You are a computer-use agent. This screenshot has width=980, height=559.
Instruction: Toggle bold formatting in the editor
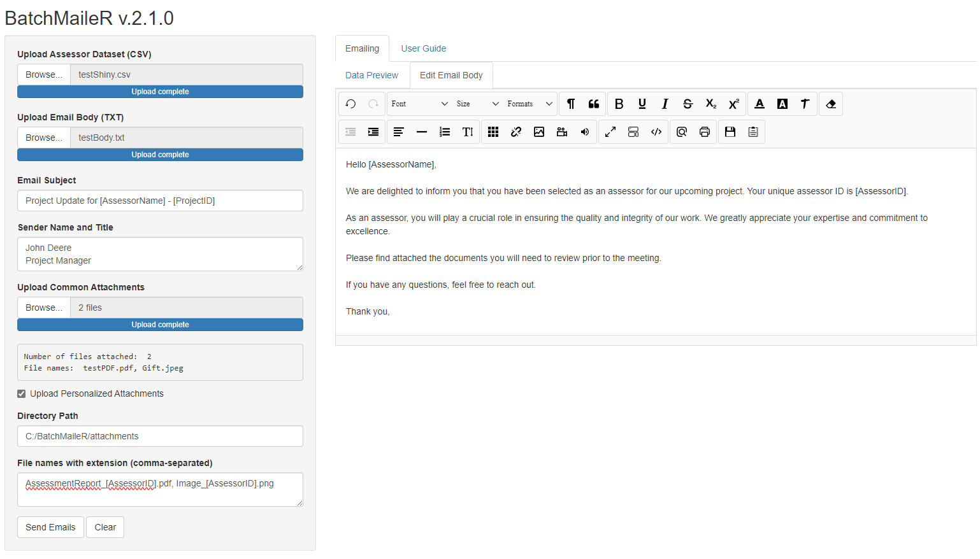click(x=619, y=104)
